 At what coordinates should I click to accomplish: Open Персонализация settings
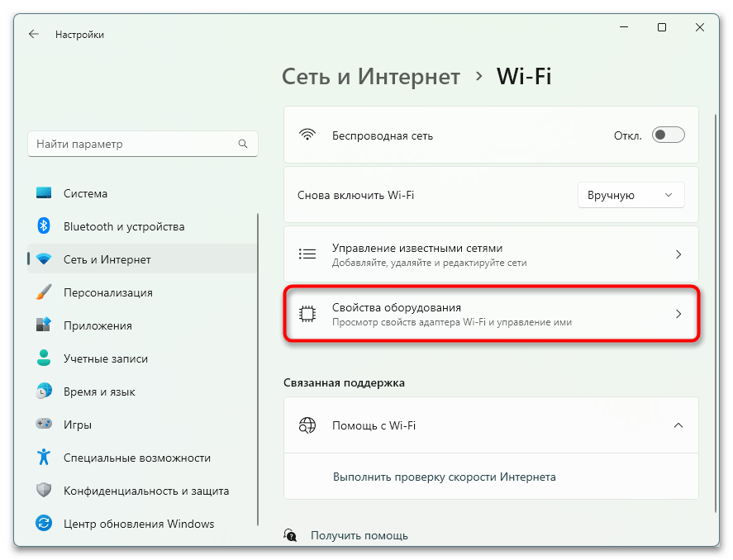point(143,292)
